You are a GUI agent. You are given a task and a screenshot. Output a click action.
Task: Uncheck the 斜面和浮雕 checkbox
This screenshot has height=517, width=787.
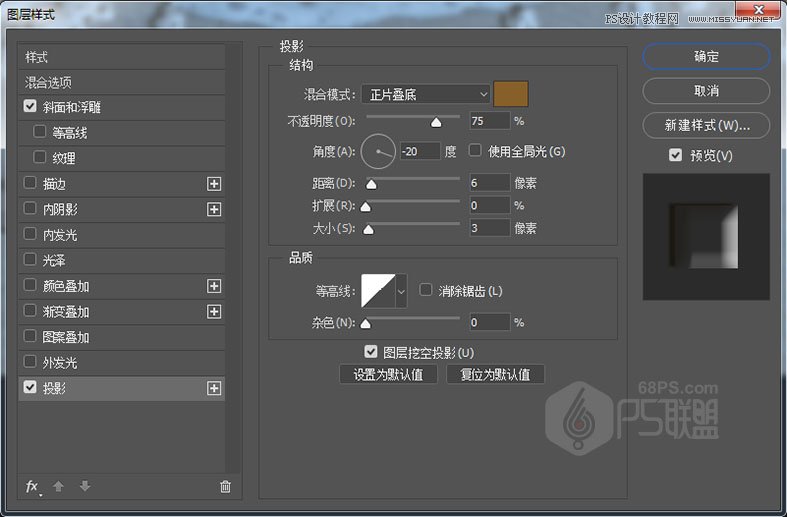(30, 106)
